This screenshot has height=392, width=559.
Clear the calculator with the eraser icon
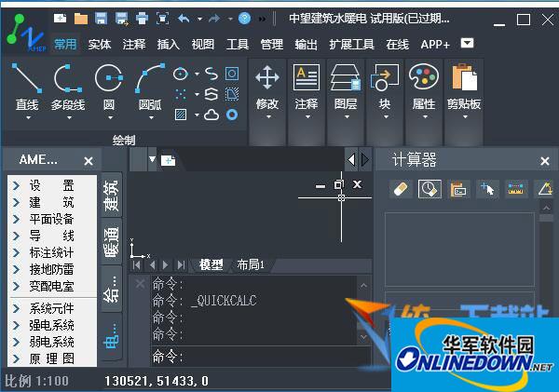click(x=401, y=189)
